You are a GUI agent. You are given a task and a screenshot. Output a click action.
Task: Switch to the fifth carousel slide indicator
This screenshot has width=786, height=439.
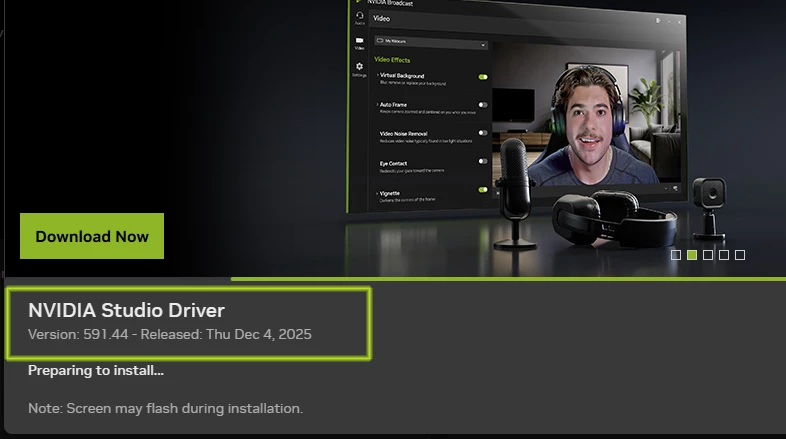(740, 255)
